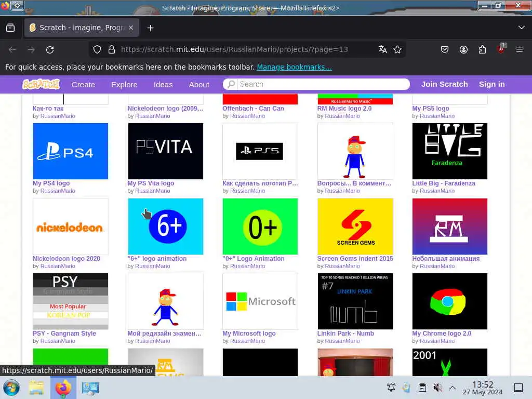Screen dimensions: 532x399
Task: Open the Chrome logo thumbnail
Action: [x=449, y=301]
